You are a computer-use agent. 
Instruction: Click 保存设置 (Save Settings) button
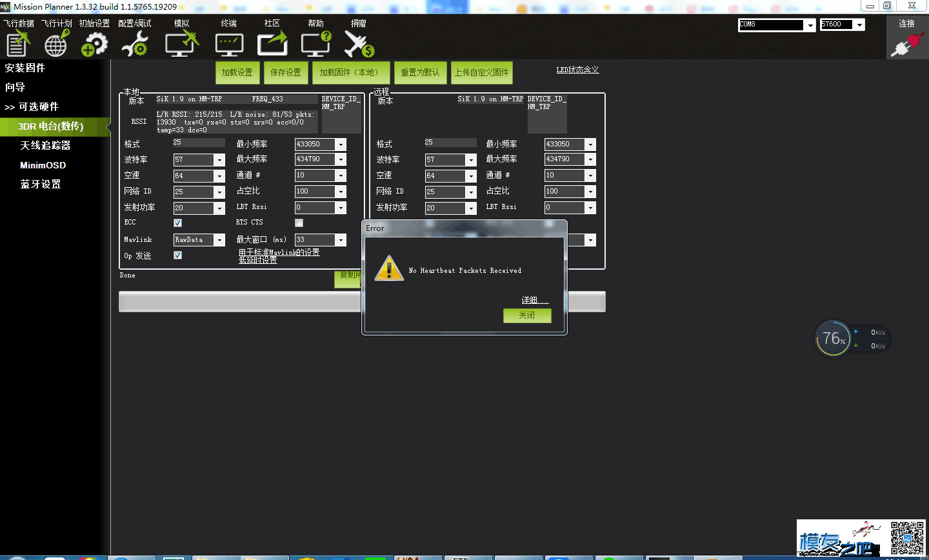[x=286, y=73]
